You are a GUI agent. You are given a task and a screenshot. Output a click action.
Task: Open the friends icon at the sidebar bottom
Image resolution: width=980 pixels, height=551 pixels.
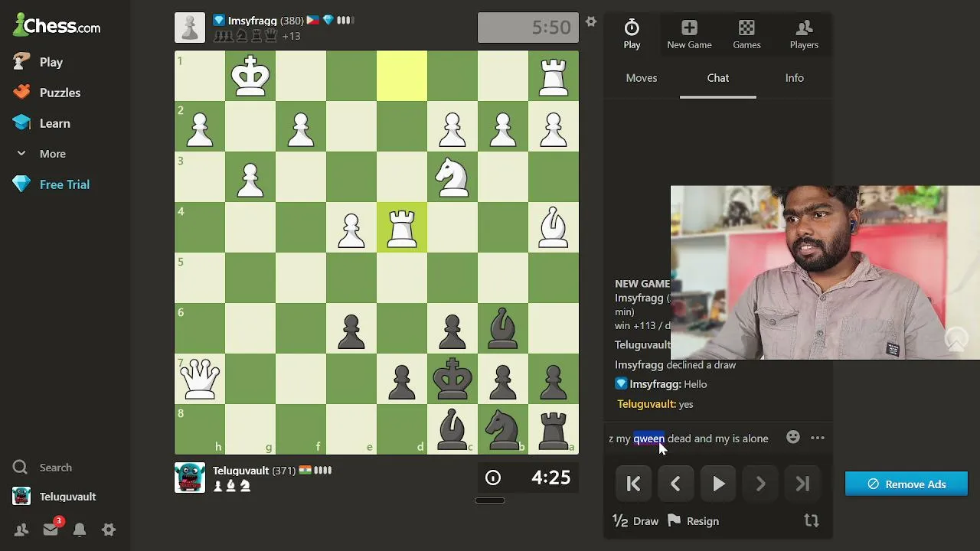pyautogui.click(x=21, y=530)
